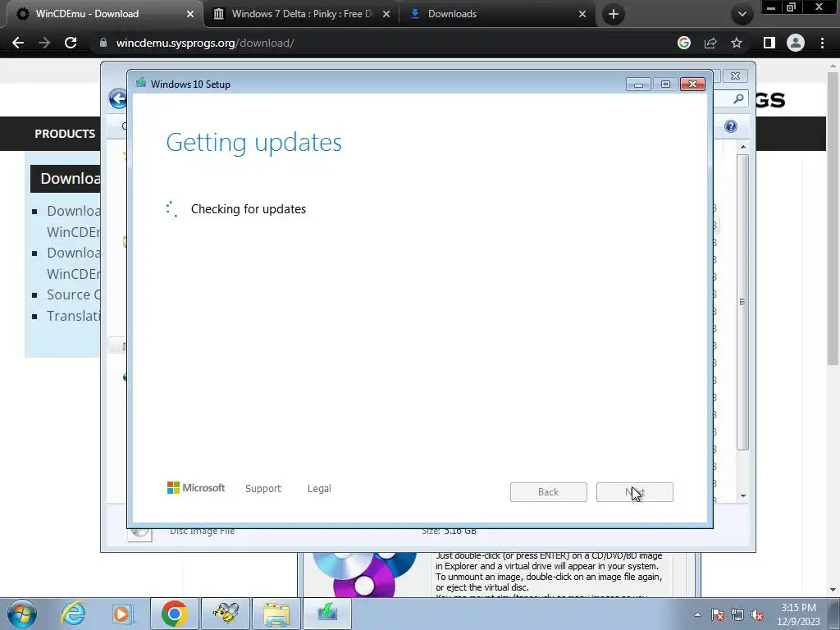
Task: Open the Windows Start menu
Action: (22, 614)
